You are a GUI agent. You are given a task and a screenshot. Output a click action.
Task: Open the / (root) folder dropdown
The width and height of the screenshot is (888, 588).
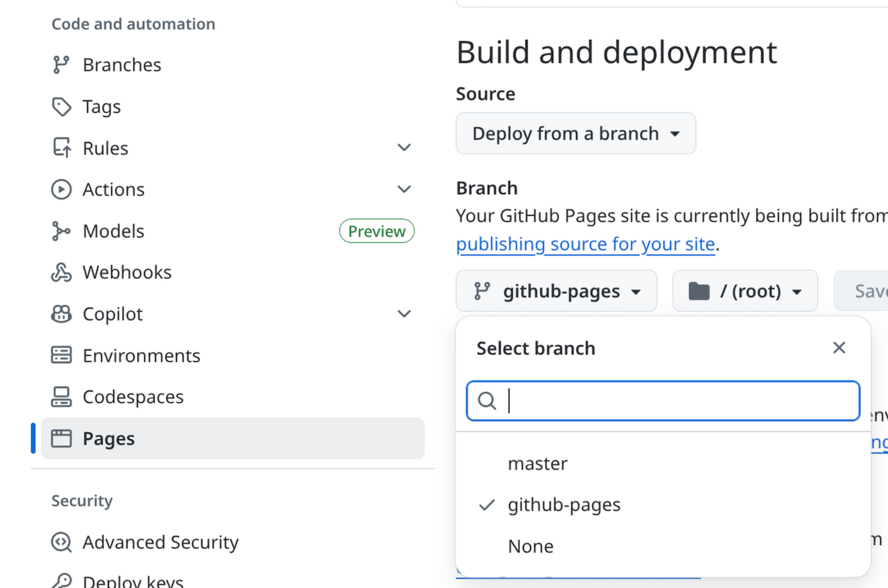point(745,291)
